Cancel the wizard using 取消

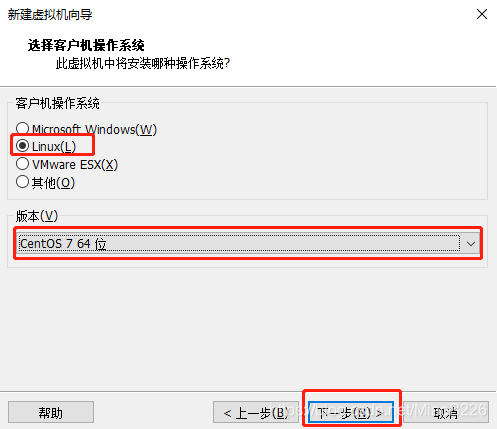[446, 412]
